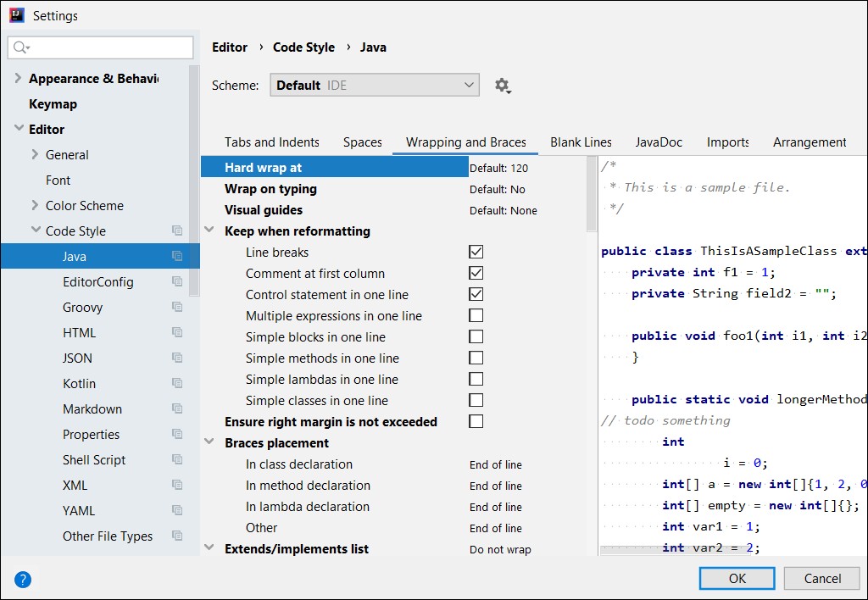Click the copy icon next to Code Style
Image resolution: width=868 pixels, height=600 pixels.
click(x=177, y=231)
